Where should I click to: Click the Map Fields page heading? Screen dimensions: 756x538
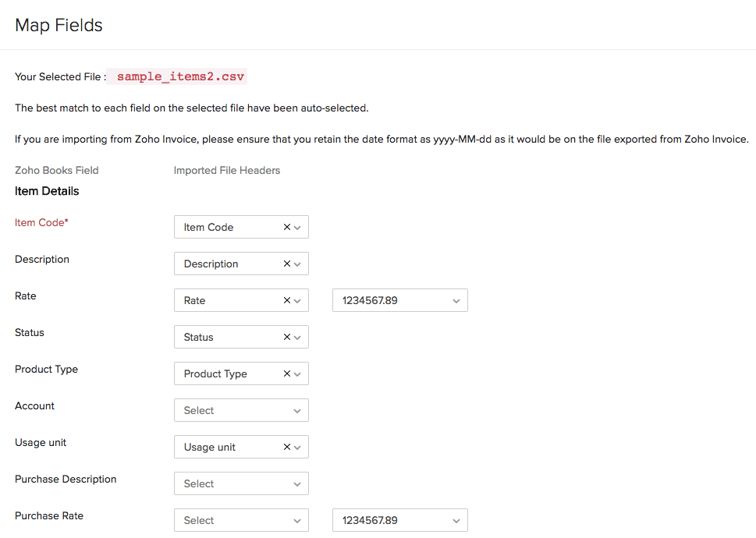[59, 25]
